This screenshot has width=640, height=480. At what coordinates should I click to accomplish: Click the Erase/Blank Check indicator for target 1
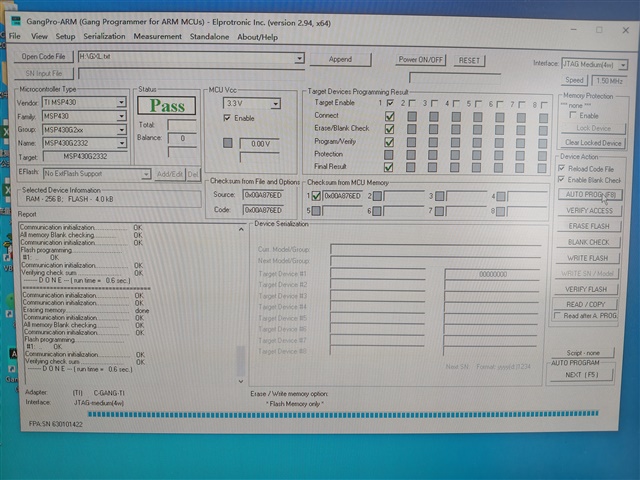pyautogui.click(x=389, y=129)
